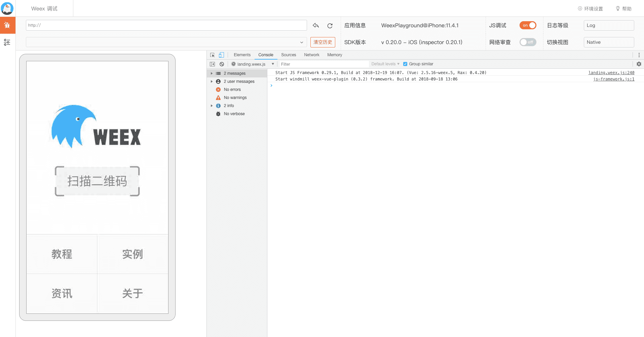Click the Weex 调试 header tab
This screenshot has height=337, width=644.
(x=44, y=8)
